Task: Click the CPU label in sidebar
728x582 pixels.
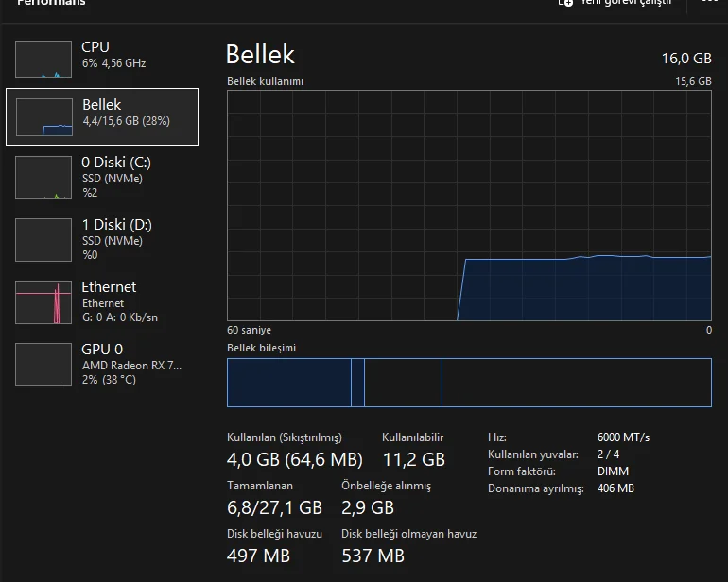Action: coord(95,47)
